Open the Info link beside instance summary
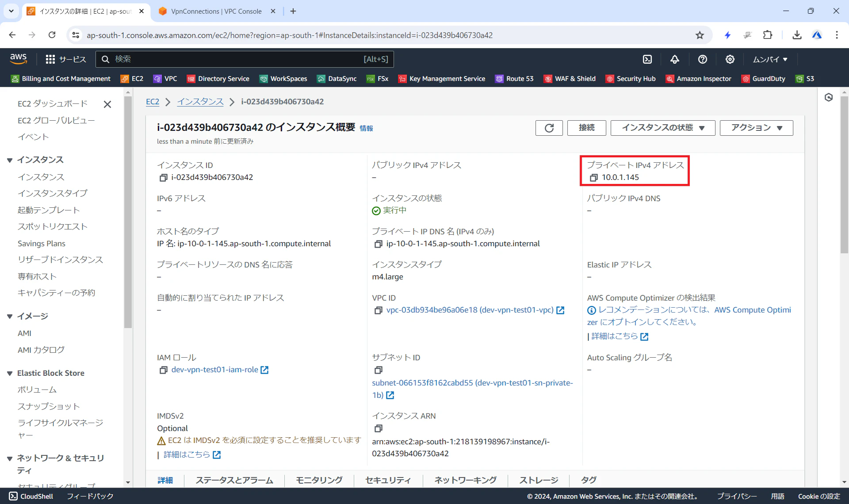This screenshot has height=504, width=849. click(366, 129)
